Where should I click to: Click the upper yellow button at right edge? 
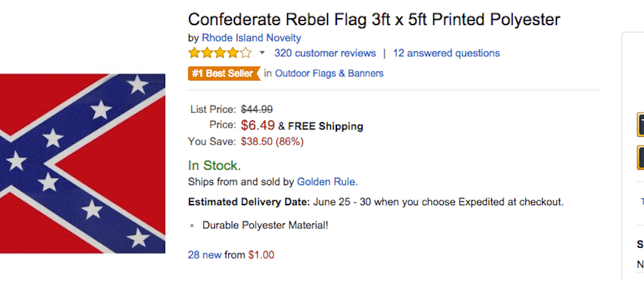point(640,125)
